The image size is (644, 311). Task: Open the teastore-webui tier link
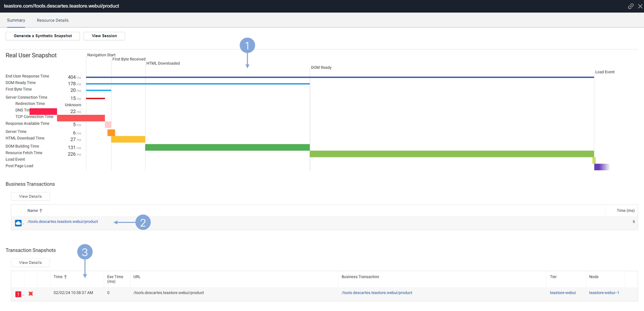562,293
